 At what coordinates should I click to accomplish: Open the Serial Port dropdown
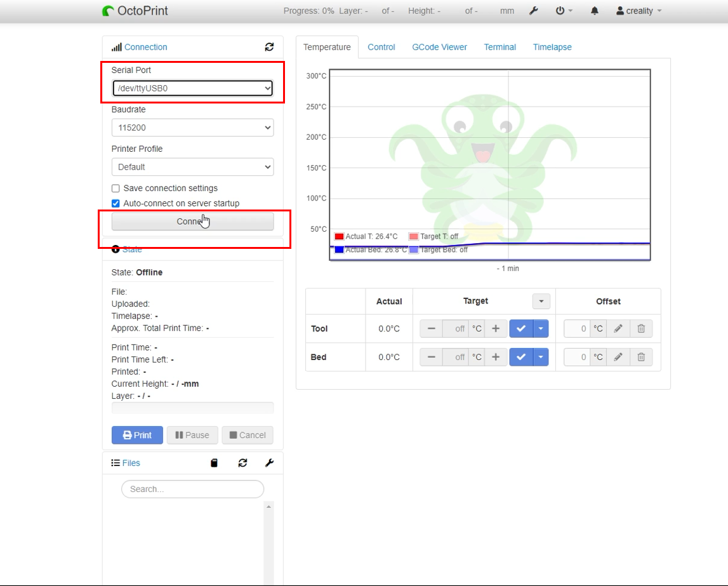coord(193,88)
